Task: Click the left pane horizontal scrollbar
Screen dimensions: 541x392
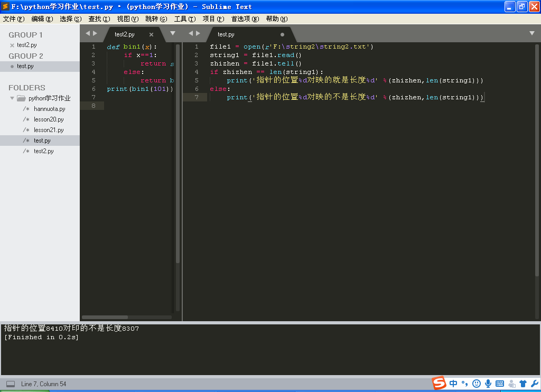Action: click(x=105, y=317)
